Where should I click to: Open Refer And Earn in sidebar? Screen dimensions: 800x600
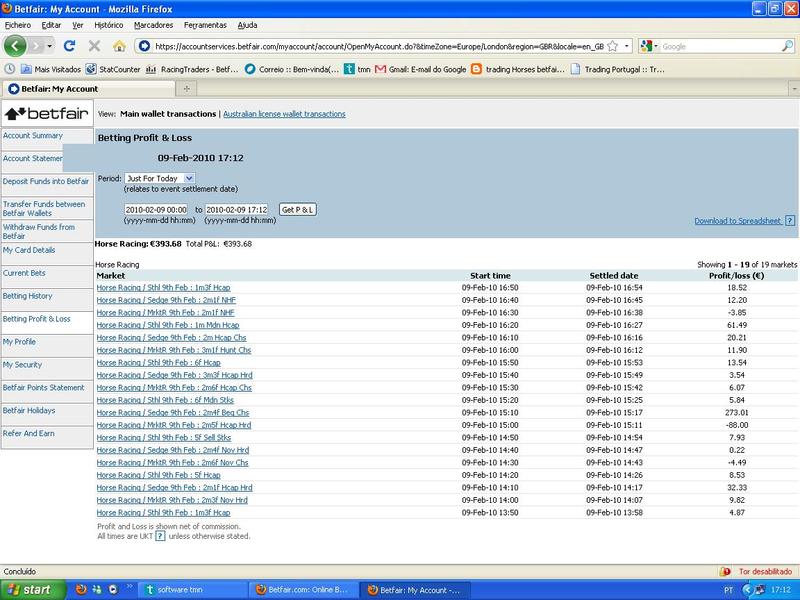(29, 433)
